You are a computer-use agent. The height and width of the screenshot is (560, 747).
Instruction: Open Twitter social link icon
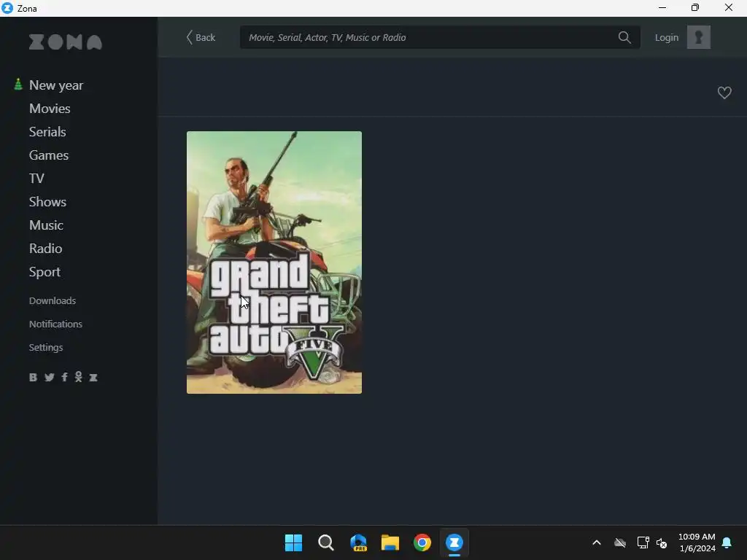49,378
